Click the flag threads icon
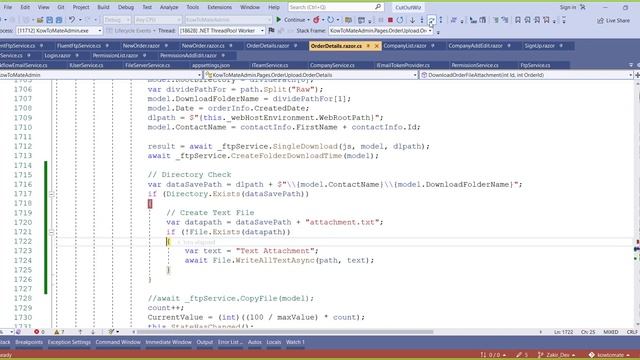 click(x=271, y=31)
